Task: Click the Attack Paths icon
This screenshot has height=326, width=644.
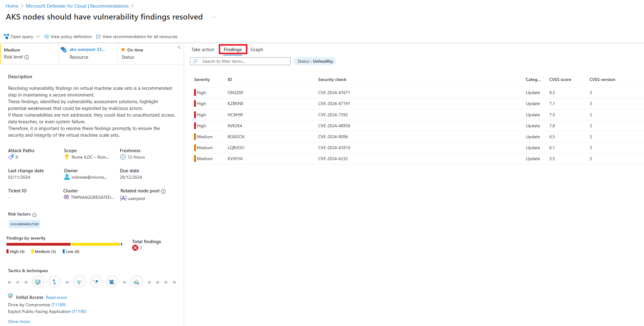Action: click(x=11, y=157)
